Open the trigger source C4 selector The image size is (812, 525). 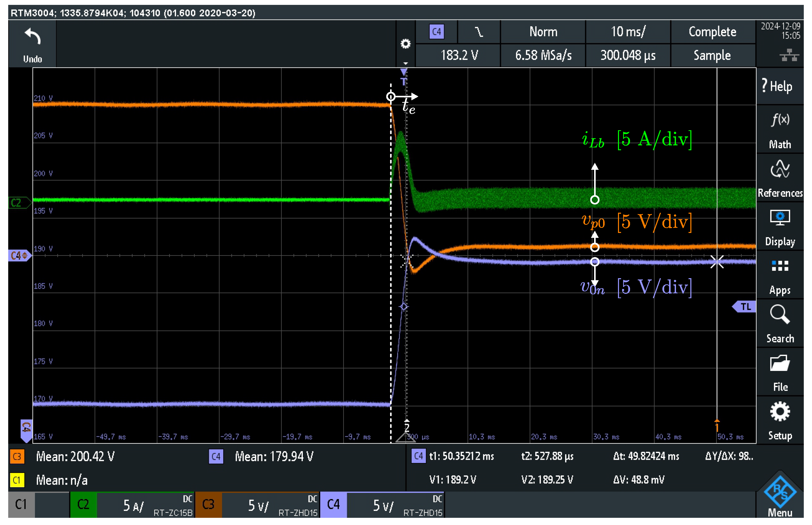(436, 32)
